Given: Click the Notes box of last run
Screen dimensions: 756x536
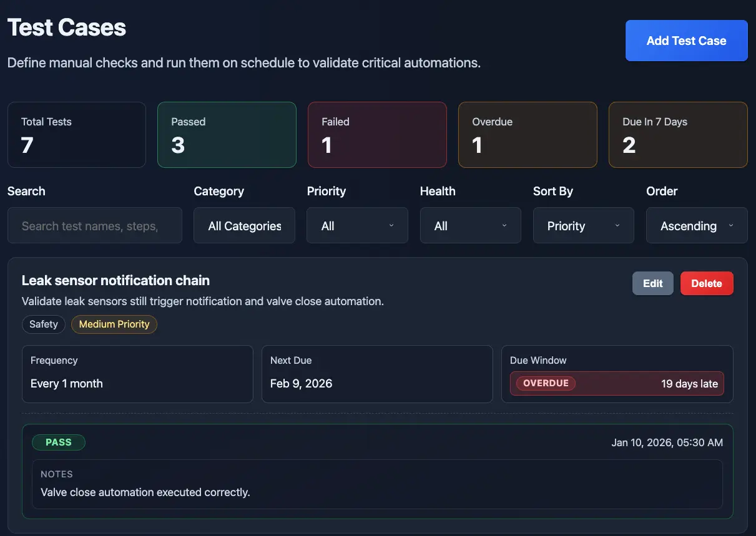Looking at the screenshot, I should click(377, 484).
